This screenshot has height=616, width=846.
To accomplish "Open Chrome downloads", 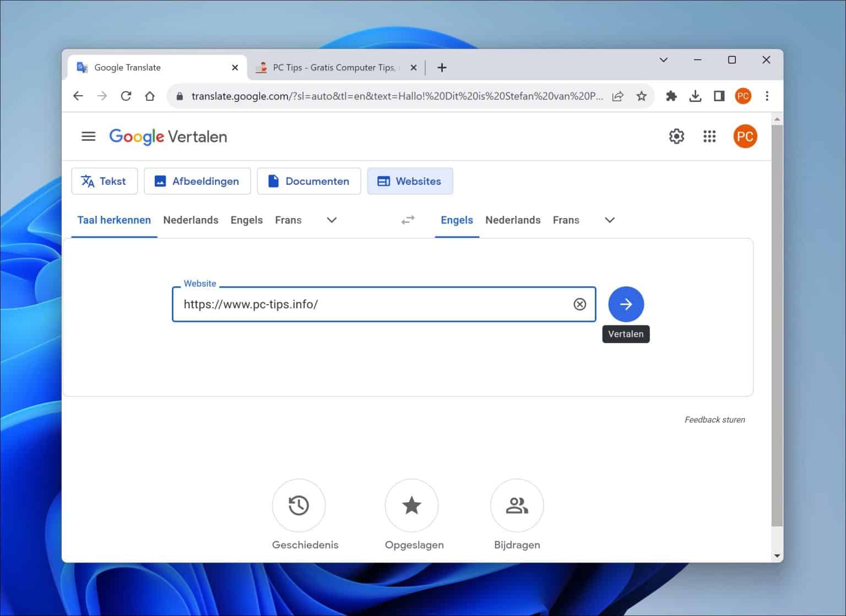I will pyautogui.click(x=695, y=96).
